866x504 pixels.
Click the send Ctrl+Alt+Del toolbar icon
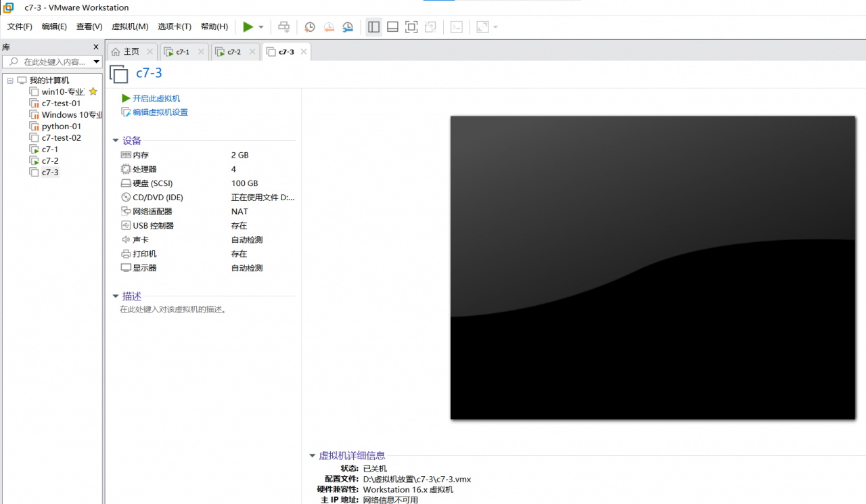click(284, 27)
